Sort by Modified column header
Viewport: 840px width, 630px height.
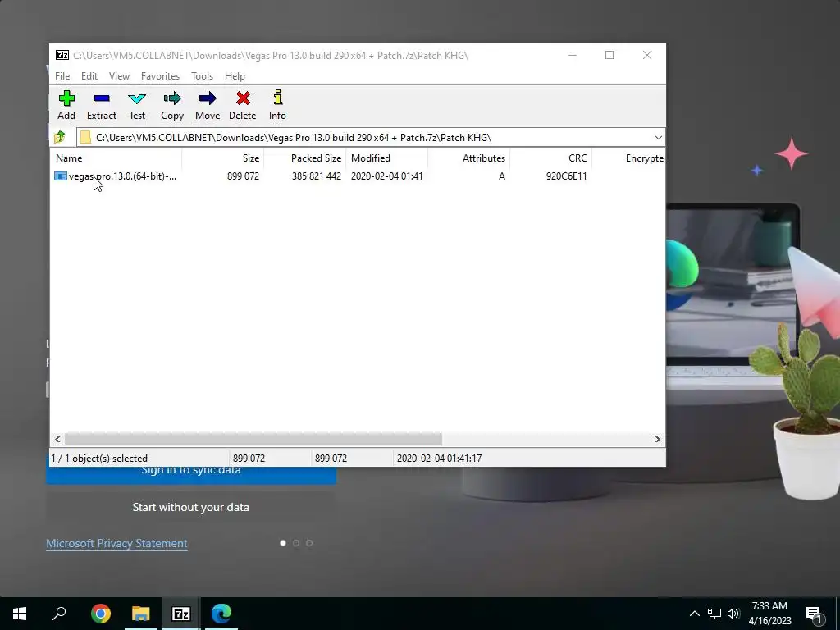pos(387,158)
